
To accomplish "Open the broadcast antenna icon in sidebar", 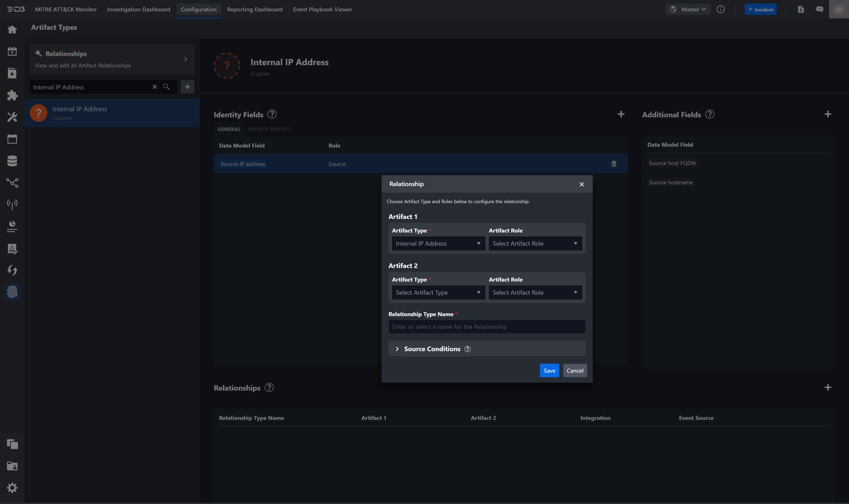I will point(12,204).
